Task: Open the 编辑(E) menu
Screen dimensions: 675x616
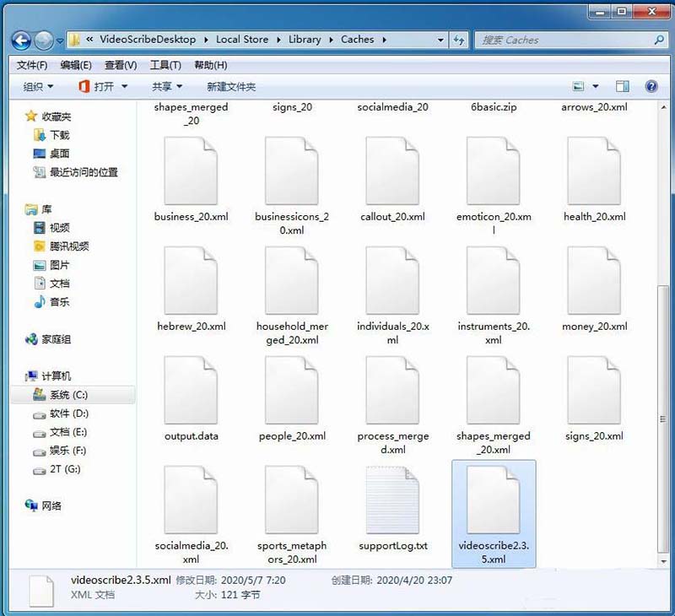Action: (x=76, y=66)
